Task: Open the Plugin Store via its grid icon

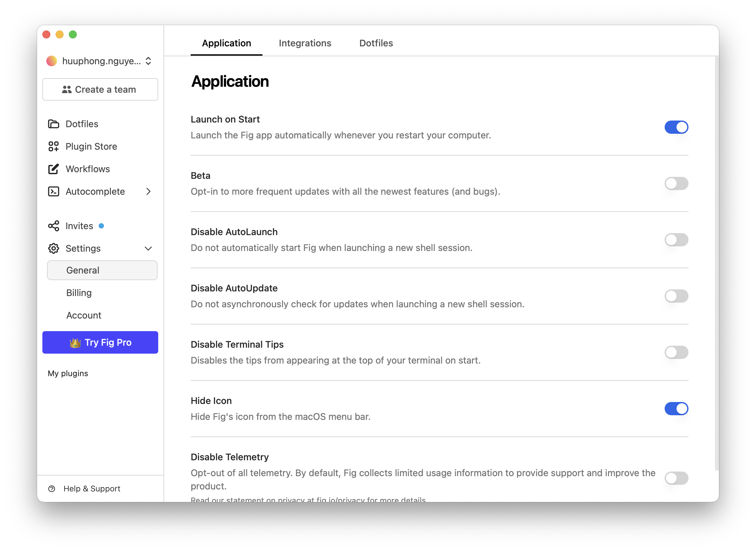Action: point(54,146)
